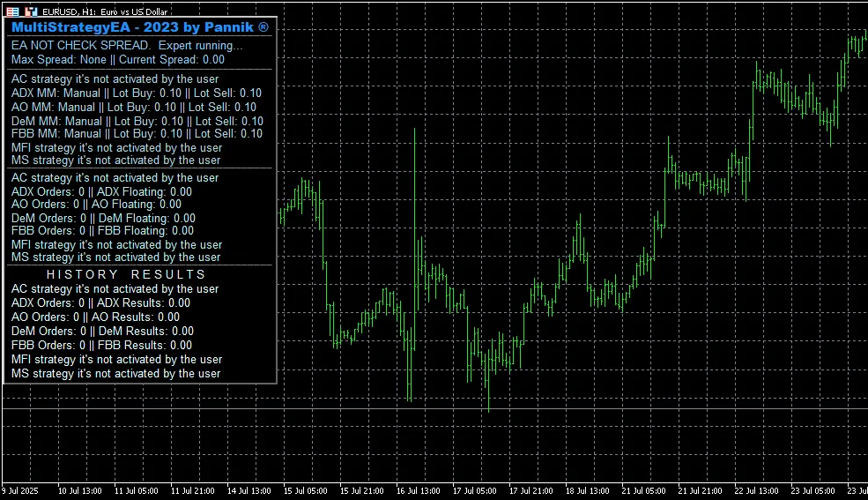Screen dimensions: 868x500
Task: Click the HISTORY RESULTS heading
Action: point(126,274)
